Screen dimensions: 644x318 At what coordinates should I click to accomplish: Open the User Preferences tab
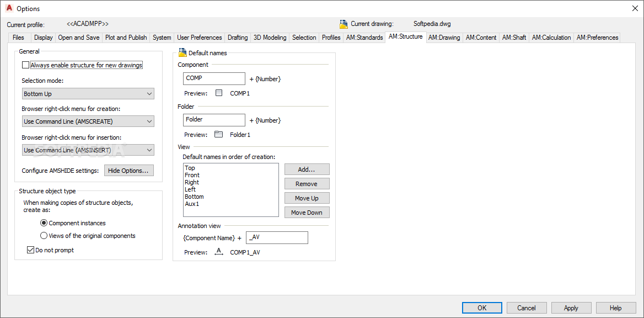pos(200,38)
